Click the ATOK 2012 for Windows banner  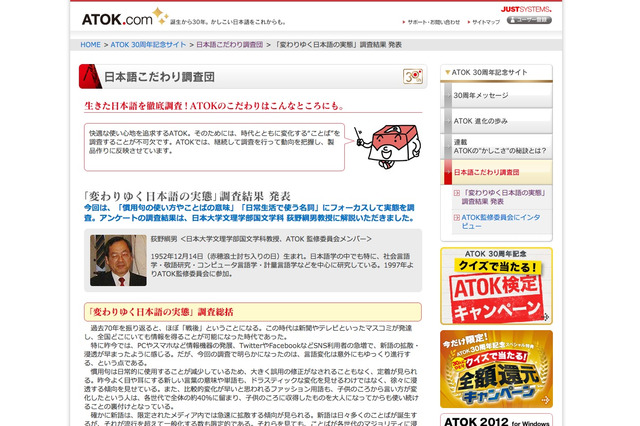tap(496, 420)
